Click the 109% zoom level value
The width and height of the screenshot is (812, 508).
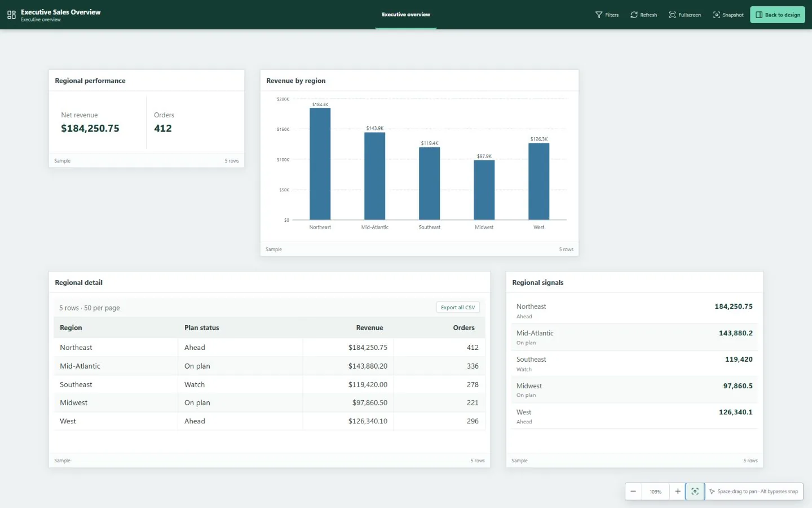[655, 492]
